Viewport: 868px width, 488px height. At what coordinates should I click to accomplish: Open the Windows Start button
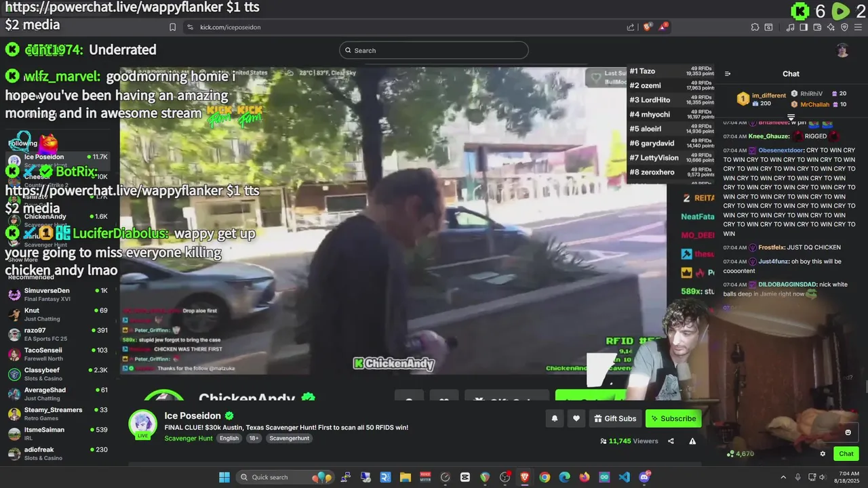click(x=224, y=477)
